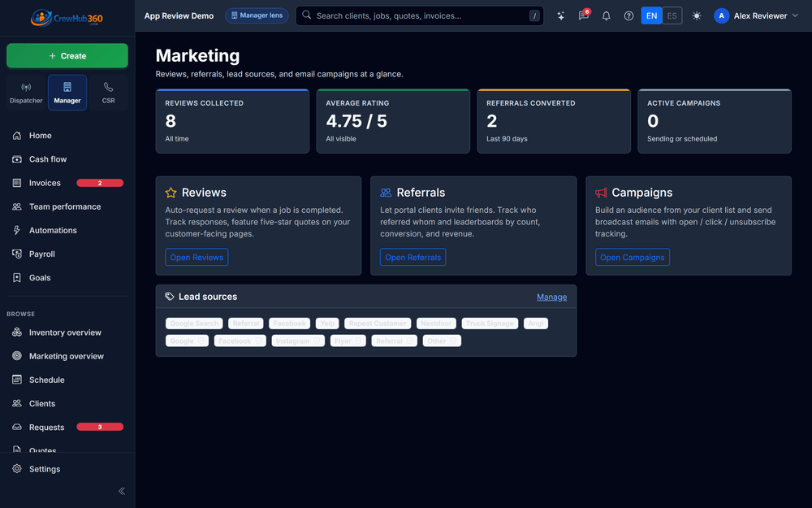Select the Angi lead source chip
The image size is (812, 508).
535,323
